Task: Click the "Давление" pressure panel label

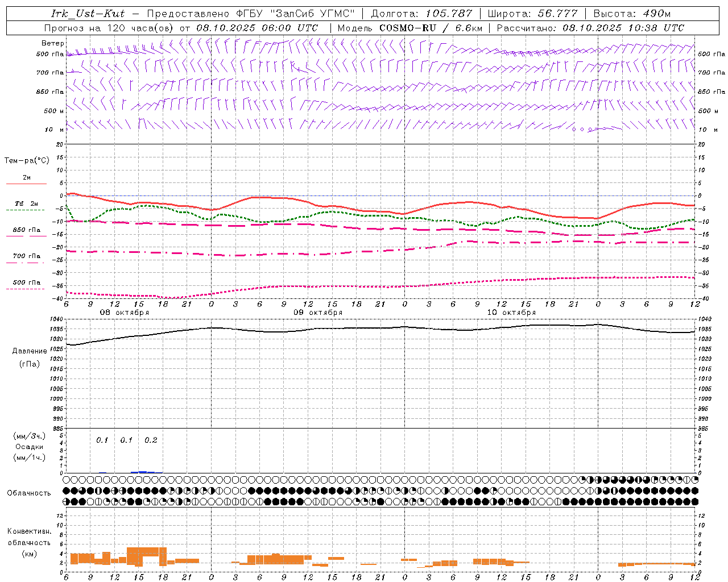Action: pos(30,351)
